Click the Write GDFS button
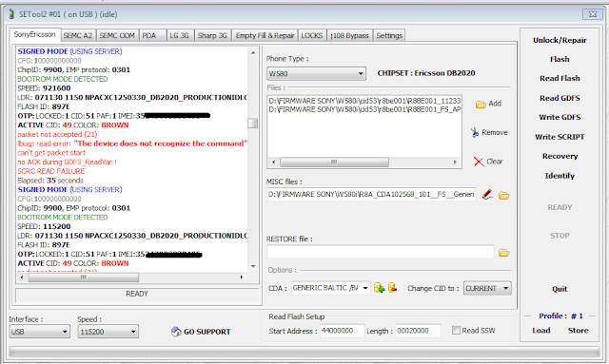The height and width of the screenshot is (364, 609). point(560,117)
